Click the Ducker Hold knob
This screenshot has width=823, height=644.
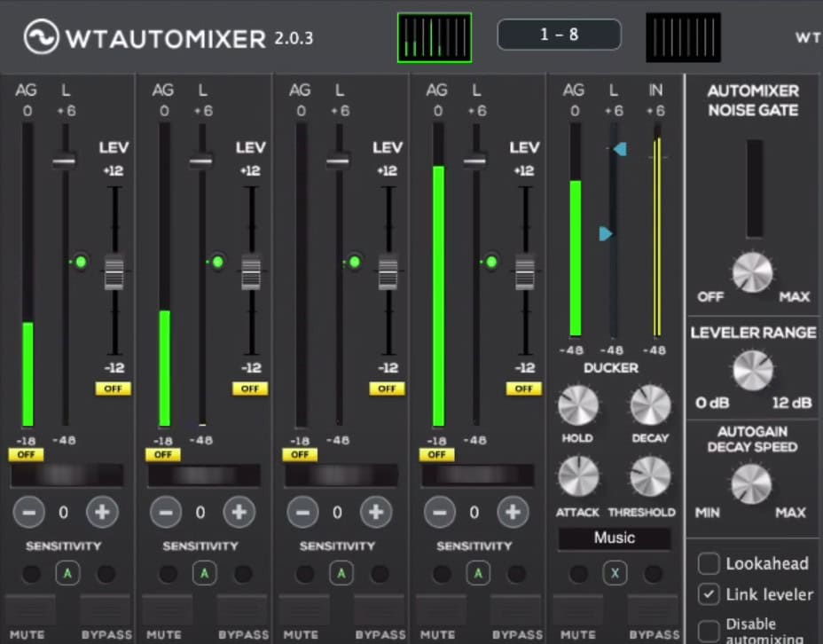(577, 406)
